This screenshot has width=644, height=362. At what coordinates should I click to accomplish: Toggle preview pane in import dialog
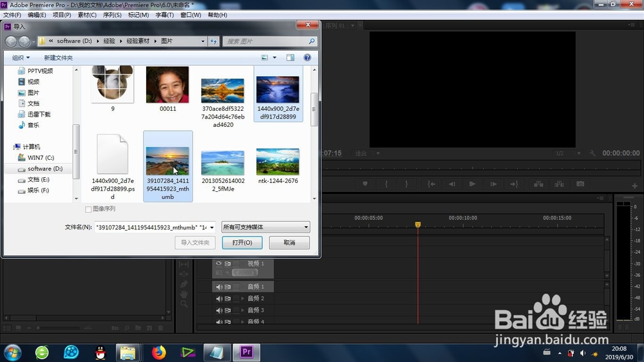[x=290, y=57]
